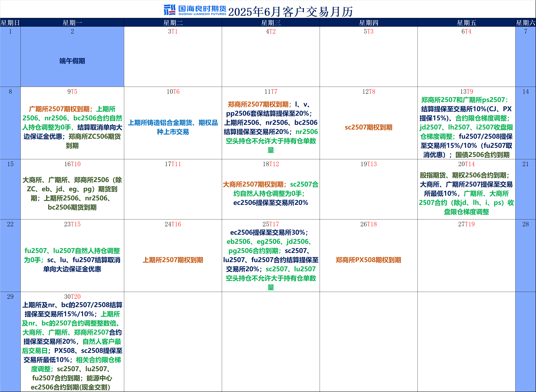Click date 28 in the Saturday column
The height and width of the screenshot is (392, 536).
(525, 224)
